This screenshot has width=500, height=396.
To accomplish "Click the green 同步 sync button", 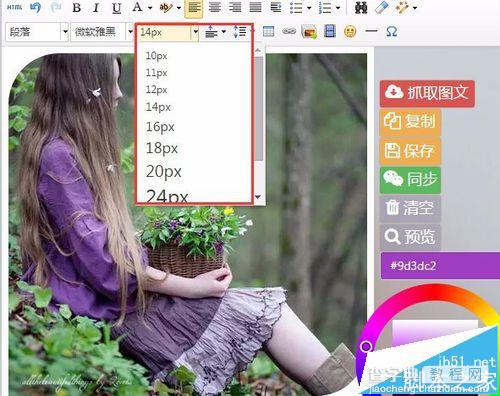I will (410, 180).
